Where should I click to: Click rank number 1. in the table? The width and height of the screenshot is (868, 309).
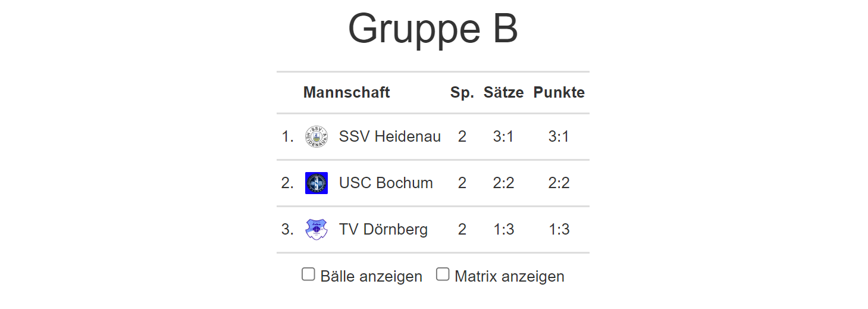coord(288,137)
